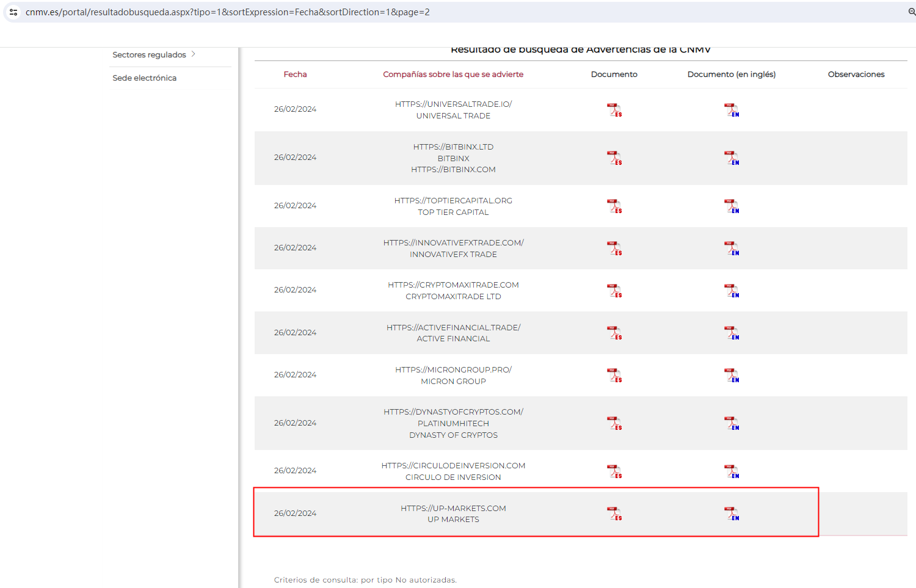Open English PDF for Dynasty of Cryptos
The height and width of the screenshot is (588, 916).
click(x=732, y=423)
